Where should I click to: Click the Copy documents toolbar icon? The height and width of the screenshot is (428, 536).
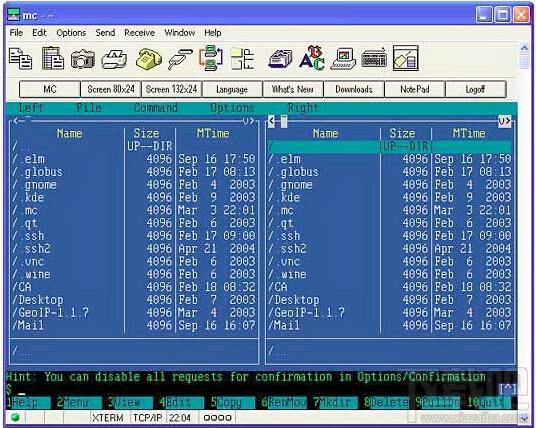click(x=20, y=58)
